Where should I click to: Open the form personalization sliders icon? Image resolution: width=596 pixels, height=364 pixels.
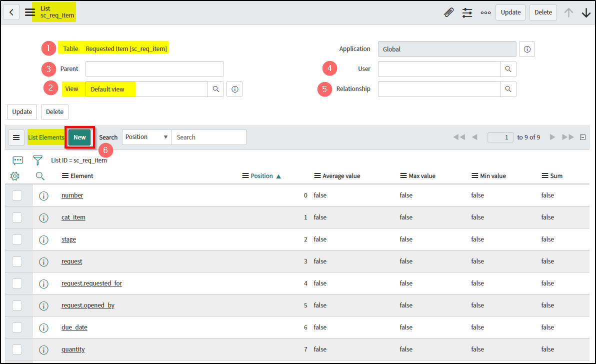(x=467, y=12)
